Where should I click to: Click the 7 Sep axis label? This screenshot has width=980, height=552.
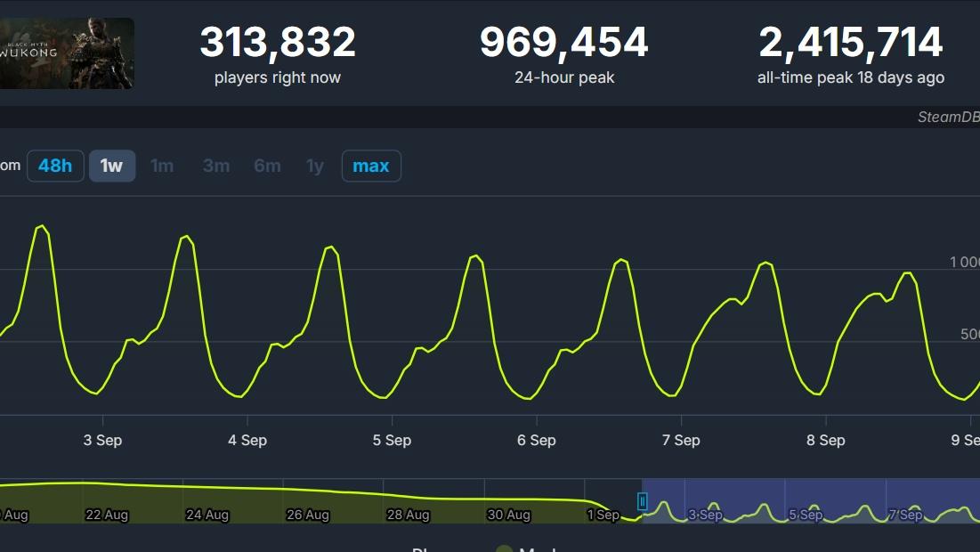pyautogui.click(x=681, y=440)
